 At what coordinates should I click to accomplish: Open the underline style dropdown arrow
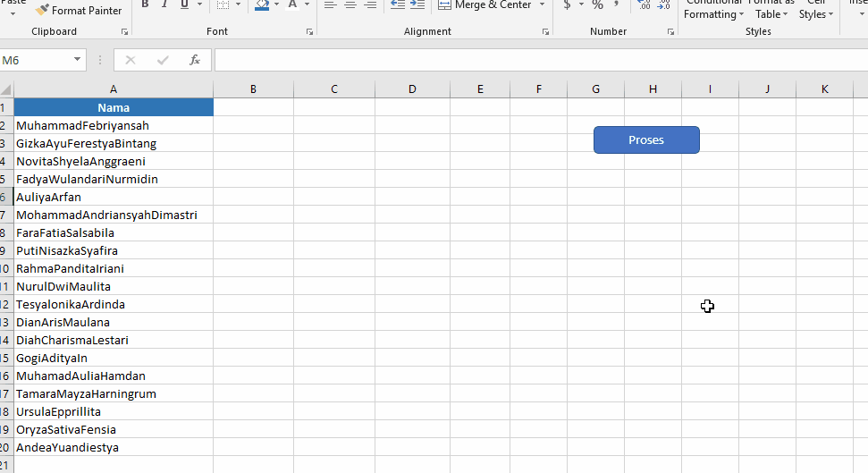pos(200,4)
